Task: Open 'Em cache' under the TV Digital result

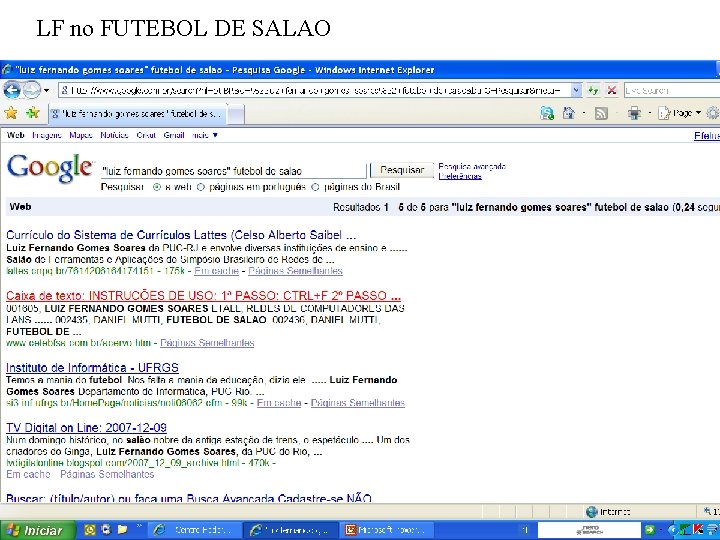Action: [x=28, y=474]
